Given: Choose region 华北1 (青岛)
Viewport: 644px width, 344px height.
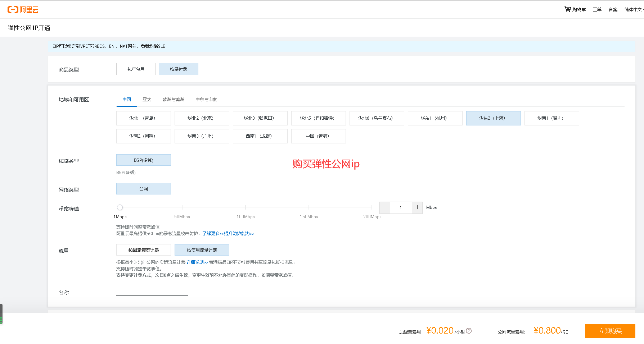Looking at the screenshot, I should pyautogui.click(x=144, y=118).
